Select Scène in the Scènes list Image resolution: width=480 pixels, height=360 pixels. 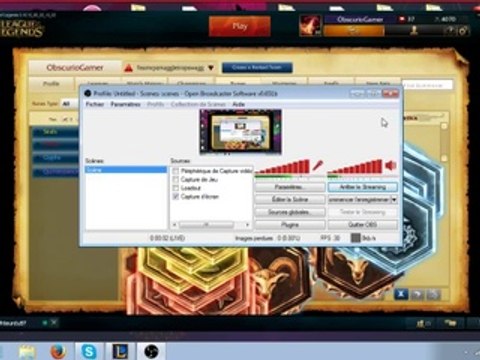click(126, 170)
